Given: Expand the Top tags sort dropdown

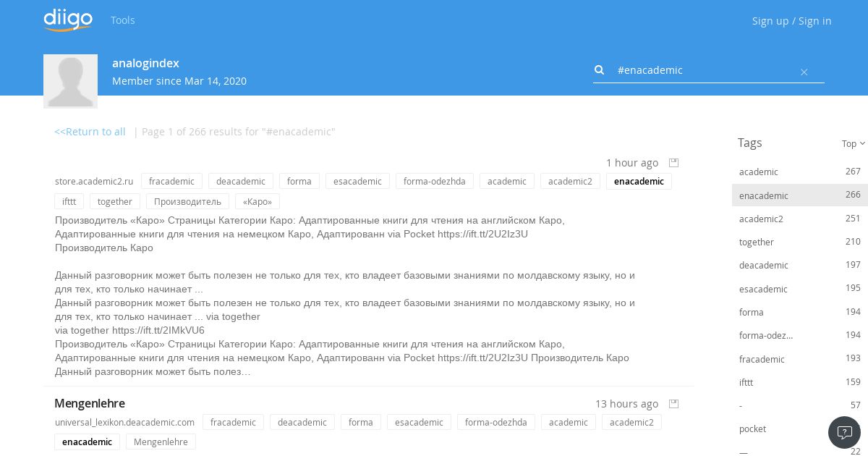Looking at the screenshot, I should coord(854,143).
